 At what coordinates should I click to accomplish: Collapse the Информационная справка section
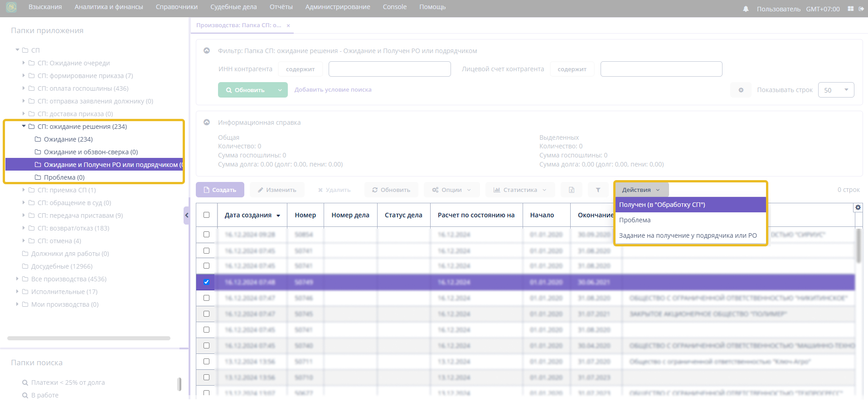(207, 123)
